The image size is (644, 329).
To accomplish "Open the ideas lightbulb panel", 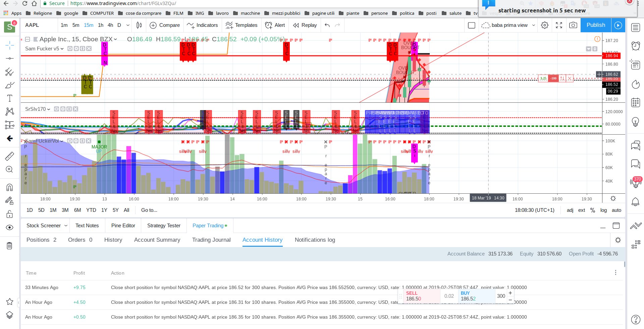I will point(636,122).
